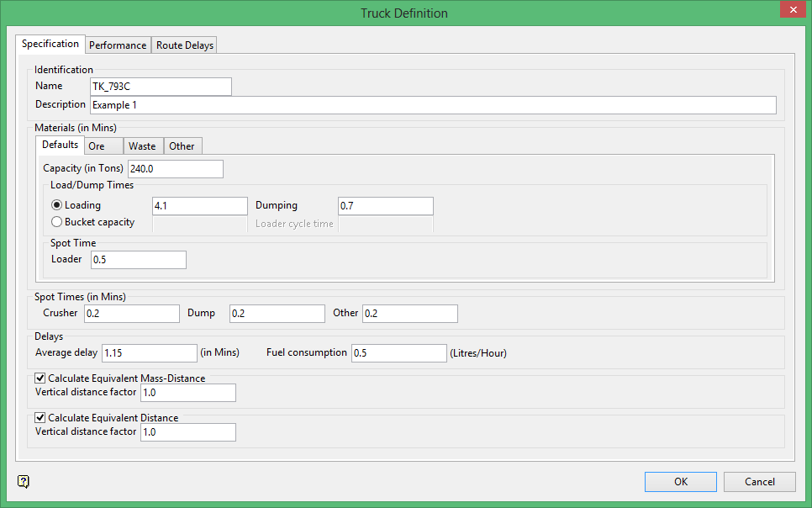Focus the Description text field
This screenshot has height=508, width=812.
point(432,105)
